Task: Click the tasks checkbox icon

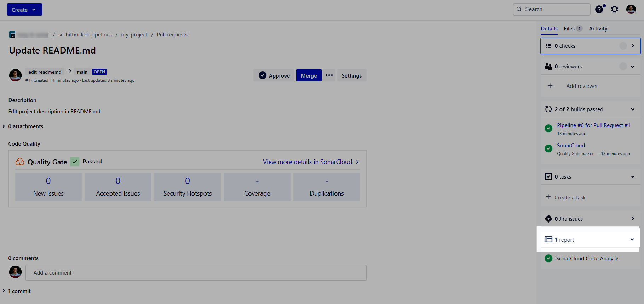Action: point(548,176)
